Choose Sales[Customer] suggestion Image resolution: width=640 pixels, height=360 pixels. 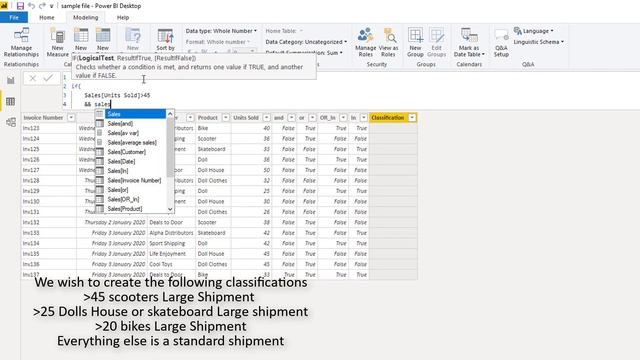tap(131, 152)
